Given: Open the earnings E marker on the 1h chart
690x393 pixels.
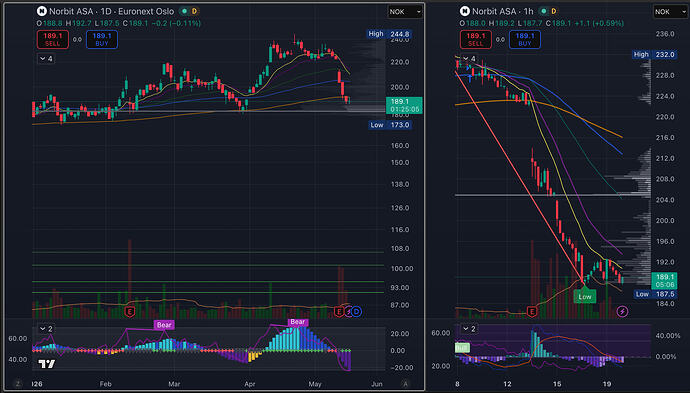Looking at the screenshot, I should 532,312.
